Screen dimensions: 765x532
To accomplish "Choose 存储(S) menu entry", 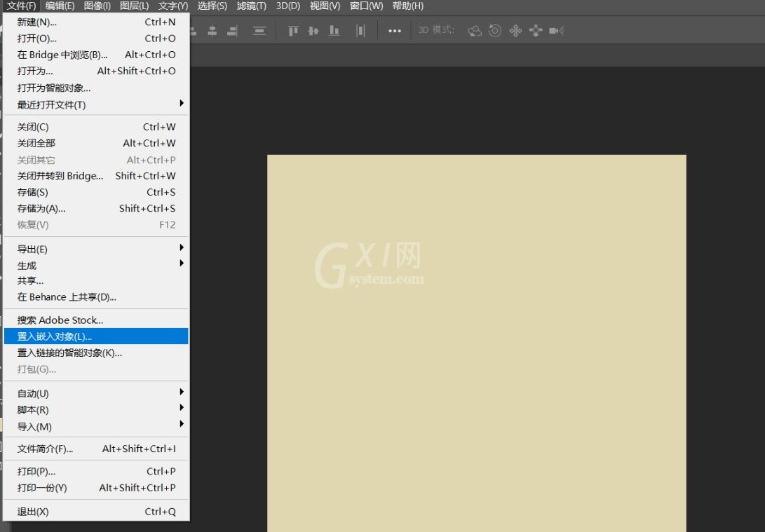I will pyautogui.click(x=96, y=192).
